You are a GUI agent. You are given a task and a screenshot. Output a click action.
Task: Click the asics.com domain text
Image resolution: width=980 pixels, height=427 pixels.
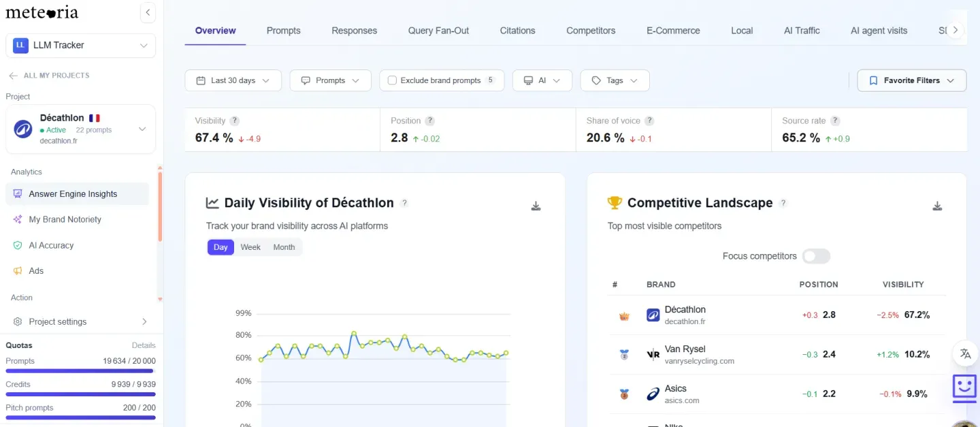pos(682,400)
